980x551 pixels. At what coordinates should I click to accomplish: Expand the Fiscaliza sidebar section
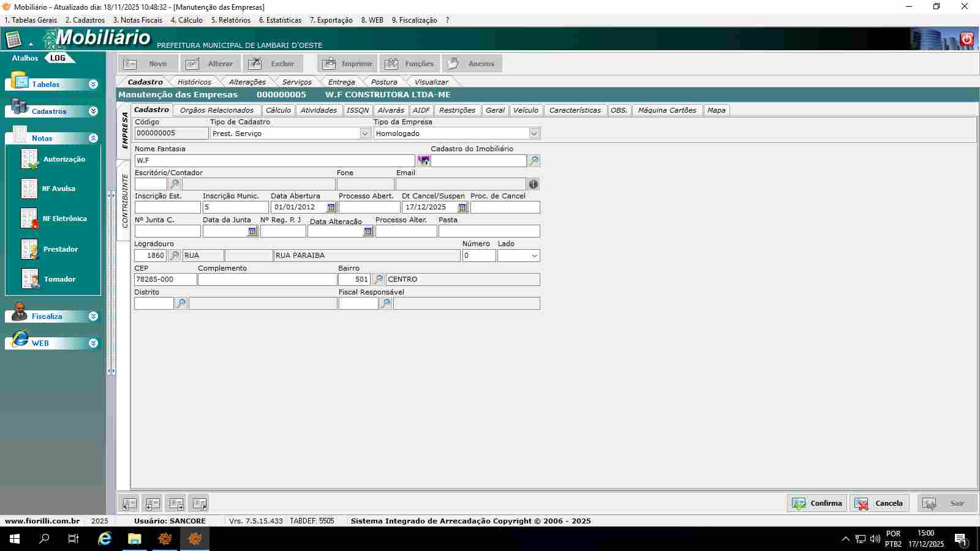[x=93, y=317]
